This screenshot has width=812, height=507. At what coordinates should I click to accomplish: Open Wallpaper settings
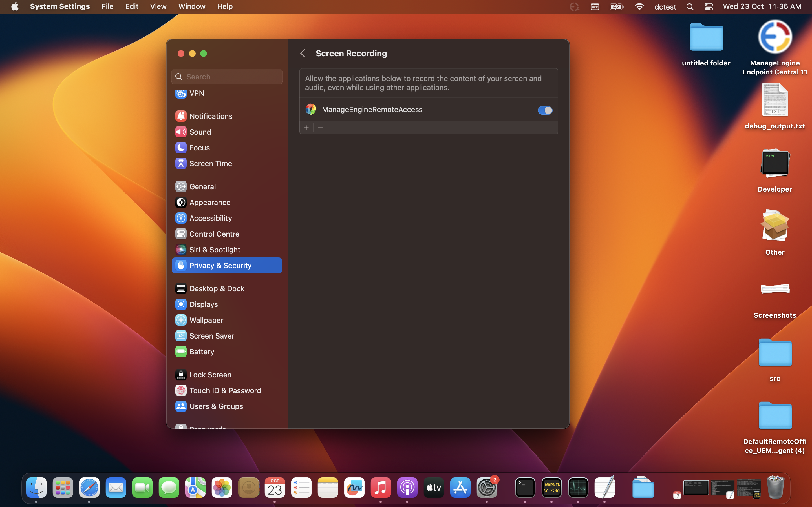(207, 320)
